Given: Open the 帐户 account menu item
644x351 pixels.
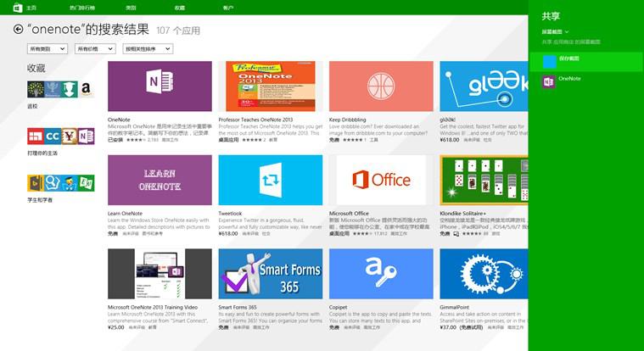Looking at the screenshot, I should (x=228, y=8).
